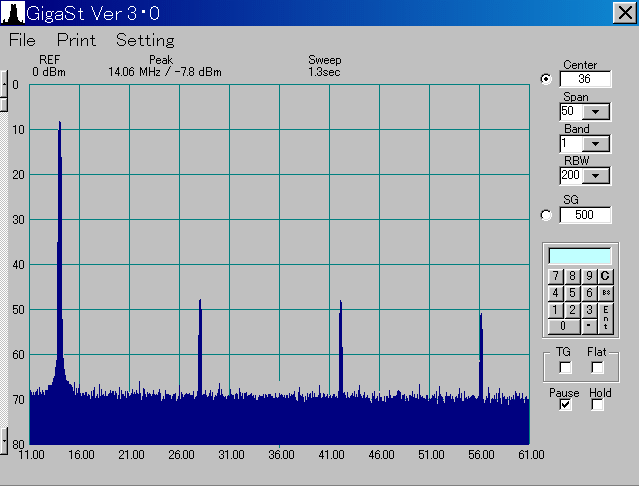This screenshot has width=639, height=486.
Task: Open the Print menu
Action: tap(77, 40)
